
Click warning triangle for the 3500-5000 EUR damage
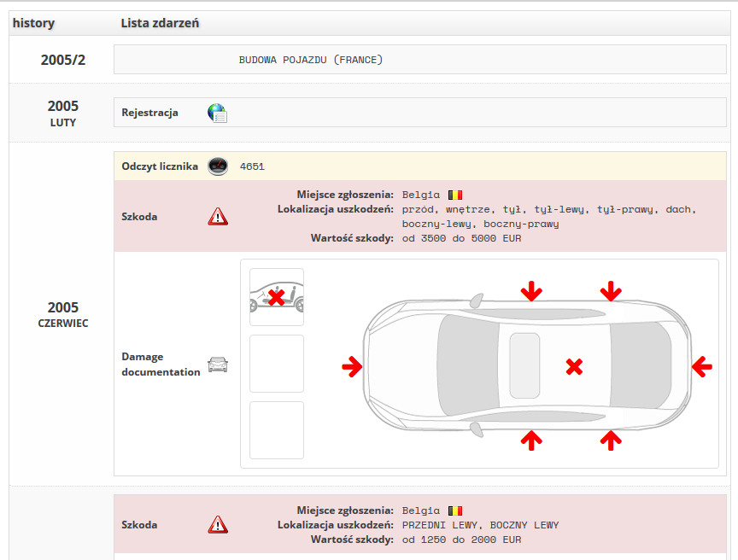(218, 217)
